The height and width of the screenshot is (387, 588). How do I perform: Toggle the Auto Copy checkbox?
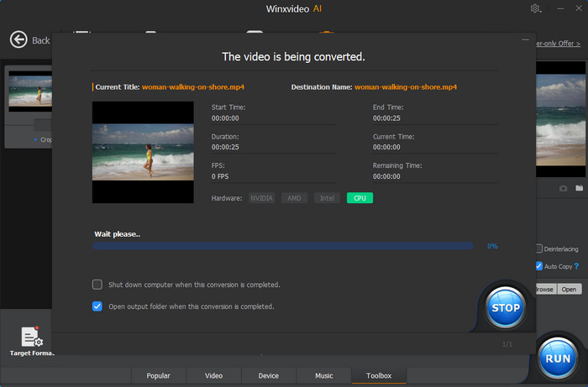539,266
